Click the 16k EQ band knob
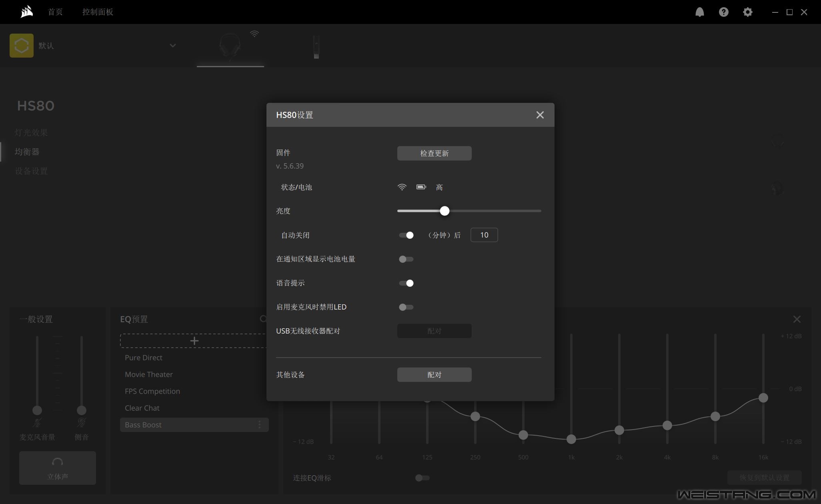 click(x=763, y=398)
